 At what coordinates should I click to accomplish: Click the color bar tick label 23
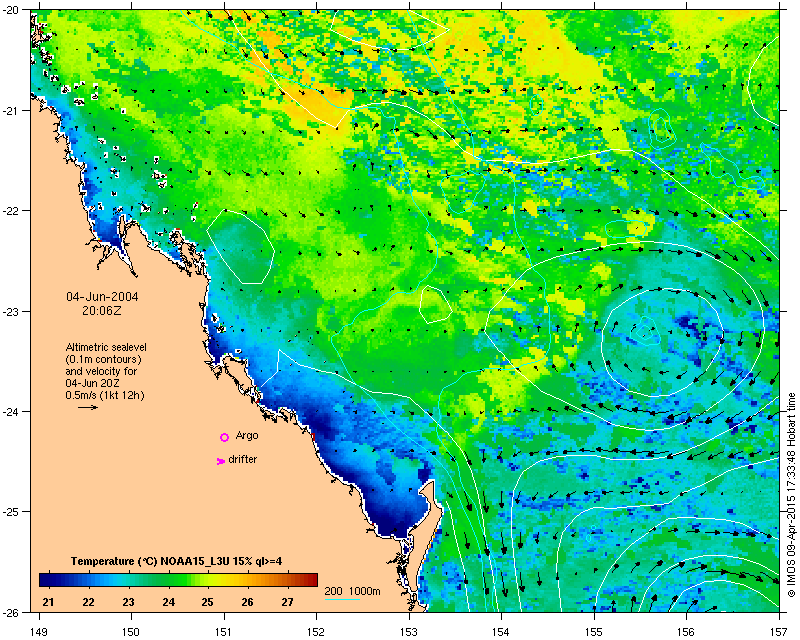tap(128, 602)
